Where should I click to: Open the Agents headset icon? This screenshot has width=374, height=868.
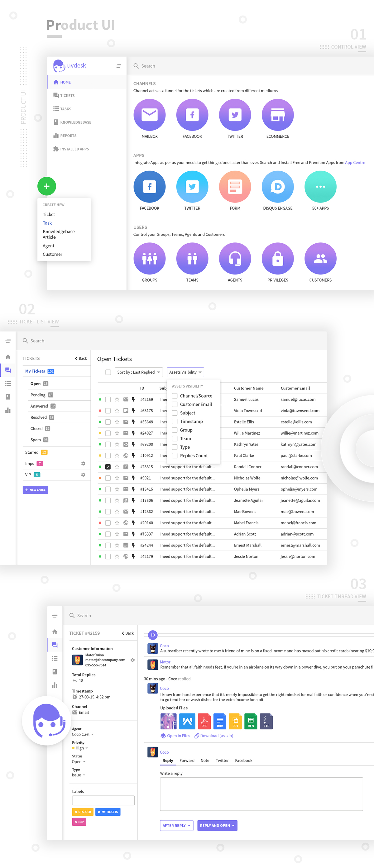[234, 258]
